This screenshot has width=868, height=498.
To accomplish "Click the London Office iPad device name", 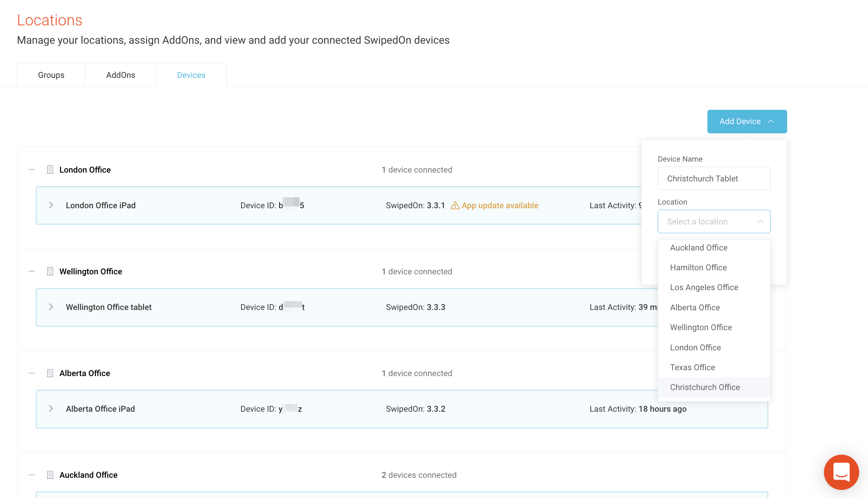I will pos(101,205).
